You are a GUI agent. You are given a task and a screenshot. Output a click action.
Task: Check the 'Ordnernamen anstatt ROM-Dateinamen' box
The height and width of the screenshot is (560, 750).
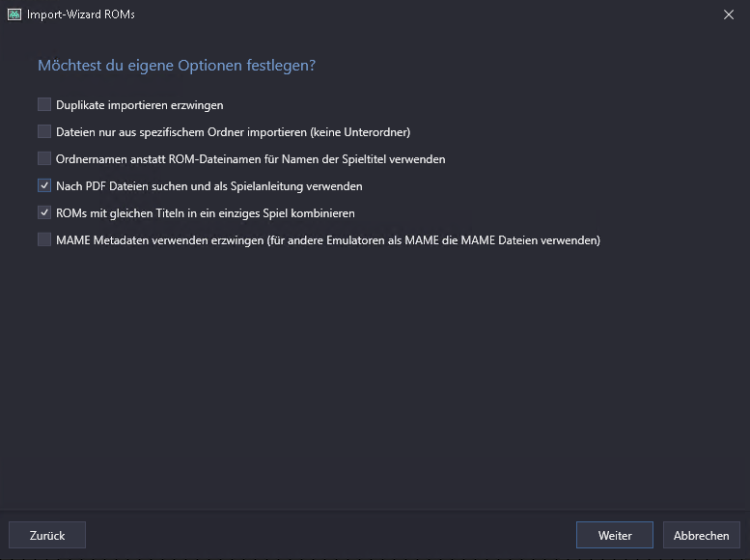[x=44, y=158]
